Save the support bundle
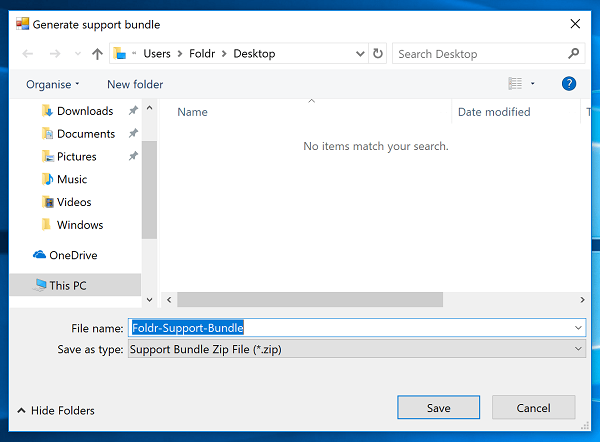 (x=439, y=408)
